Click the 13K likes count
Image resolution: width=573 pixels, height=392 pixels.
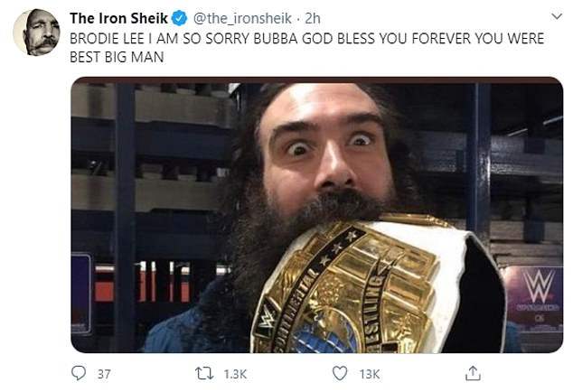pos(370,374)
